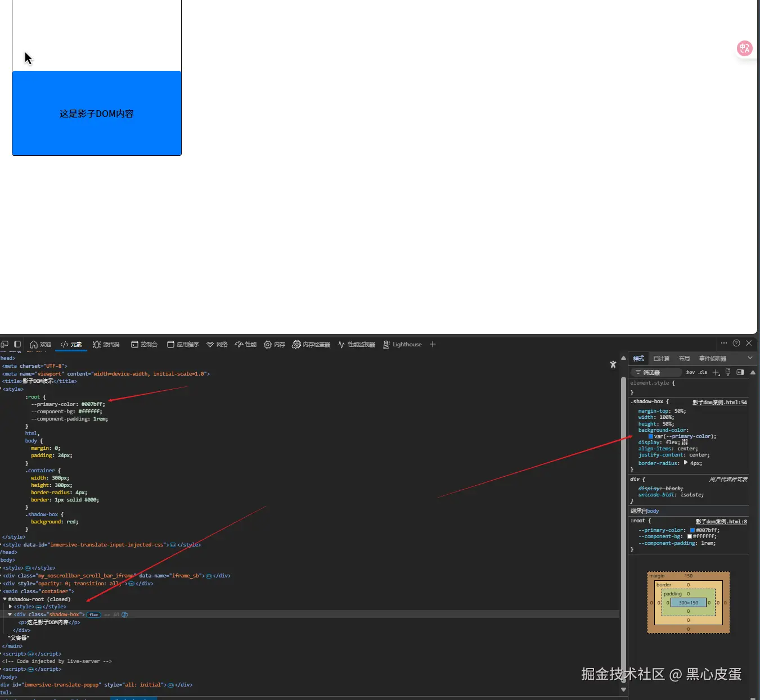
Task: Toggle the :hov element state button
Action: [x=690, y=372]
